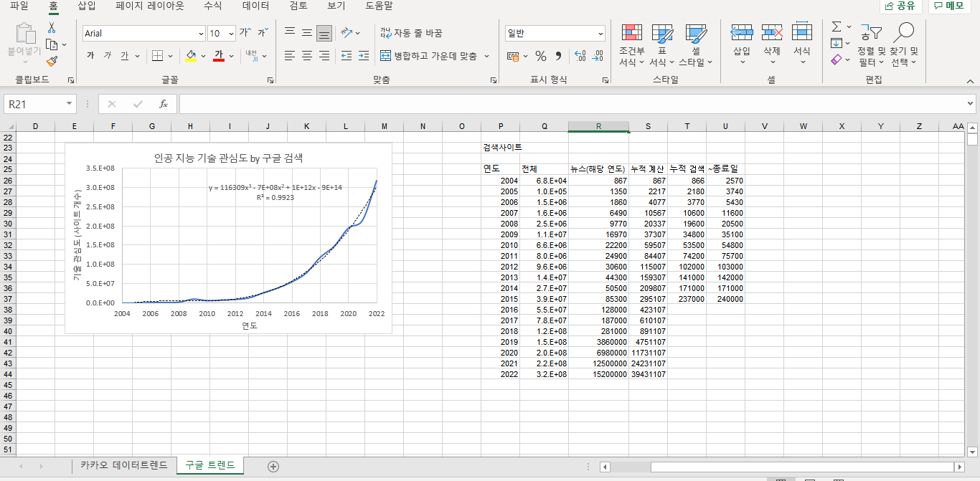Click 자동 줄 바꿈 wrap text button

pyautogui.click(x=411, y=33)
